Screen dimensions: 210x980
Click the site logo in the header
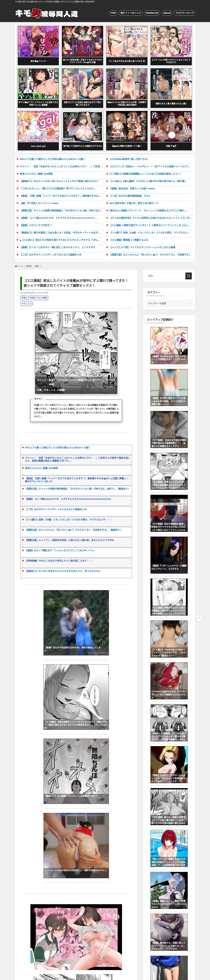click(x=46, y=14)
